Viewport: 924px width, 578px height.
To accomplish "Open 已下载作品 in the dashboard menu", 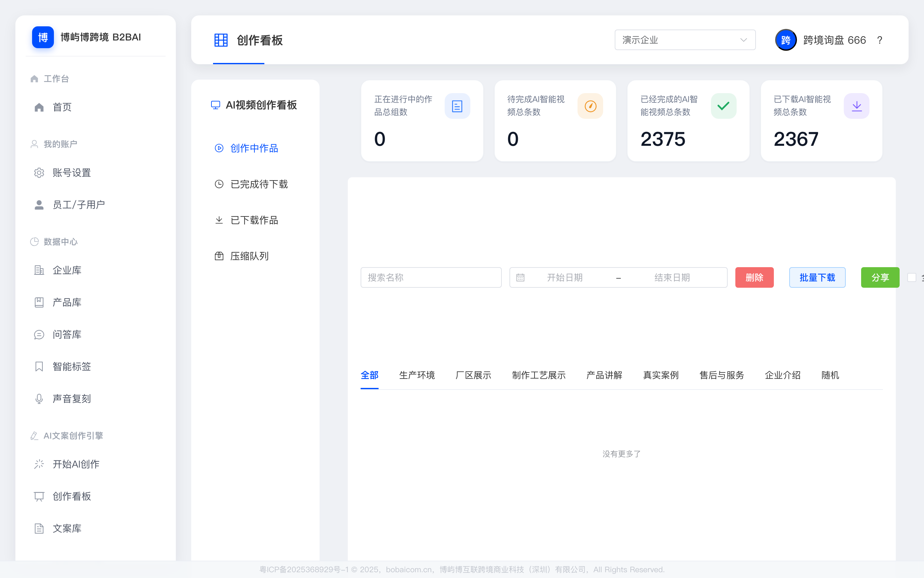I will pyautogui.click(x=255, y=220).
